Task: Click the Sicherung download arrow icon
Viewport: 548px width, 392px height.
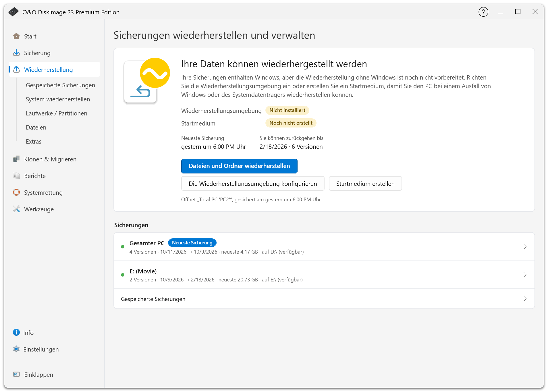Action: (x=16, y=53)
